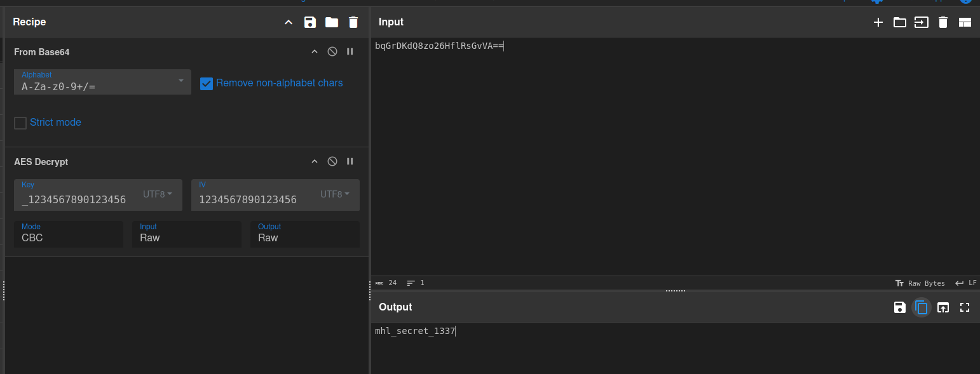The height and width of the screenshot is (374, 980).
Task: Replace input with output
Action: (x=943, y=307)
